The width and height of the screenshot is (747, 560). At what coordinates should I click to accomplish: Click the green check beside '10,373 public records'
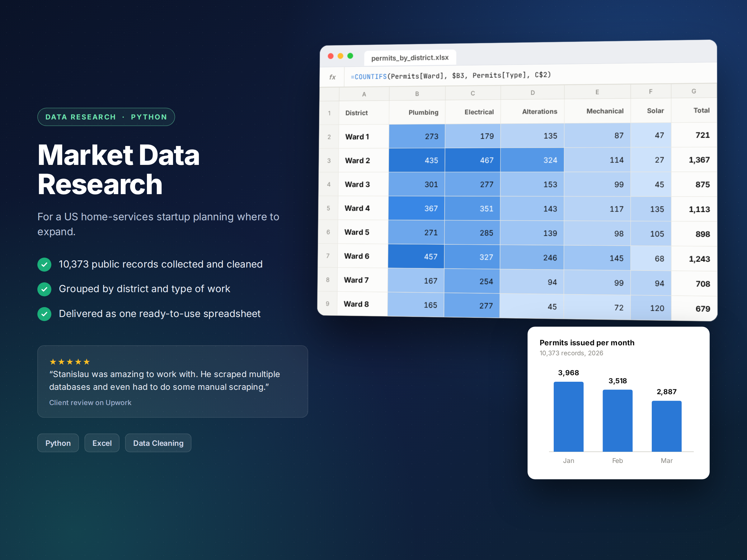point(44,264)
